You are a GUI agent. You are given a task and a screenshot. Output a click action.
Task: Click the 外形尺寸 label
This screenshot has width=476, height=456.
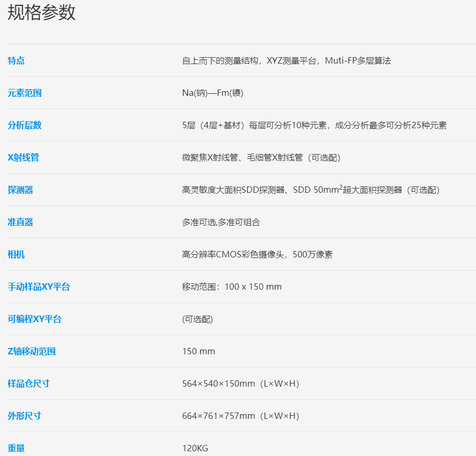25,416
